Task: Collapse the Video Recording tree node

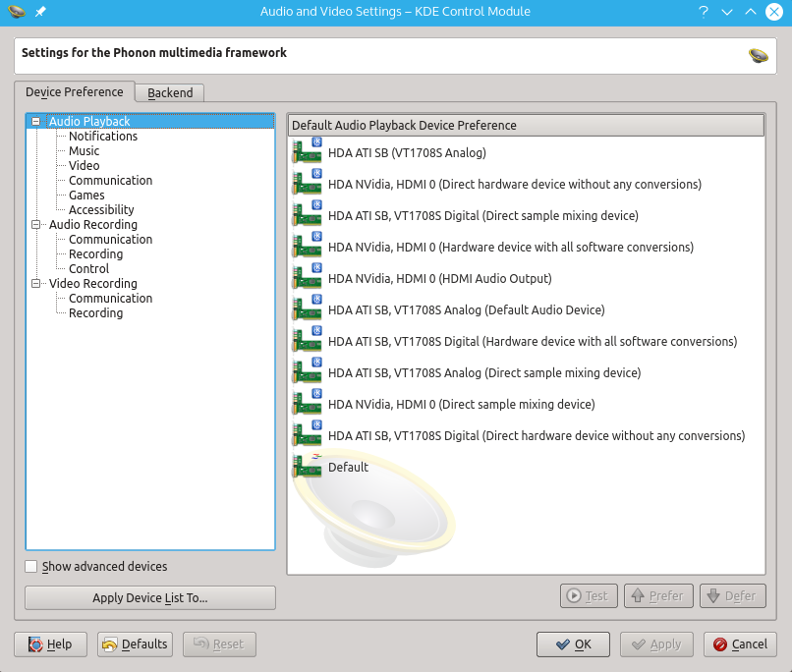Action: (36, 284)
